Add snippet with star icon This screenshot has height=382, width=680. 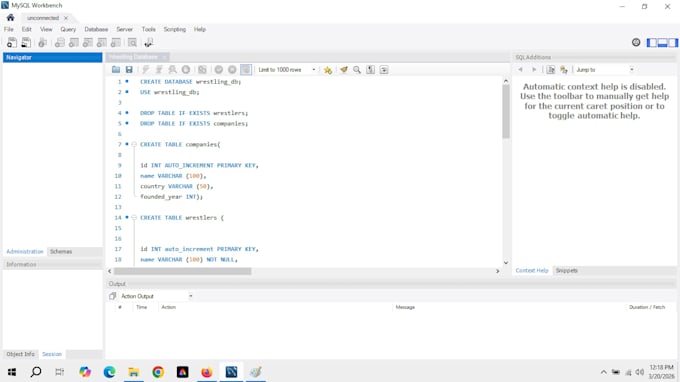pos(328,69)
